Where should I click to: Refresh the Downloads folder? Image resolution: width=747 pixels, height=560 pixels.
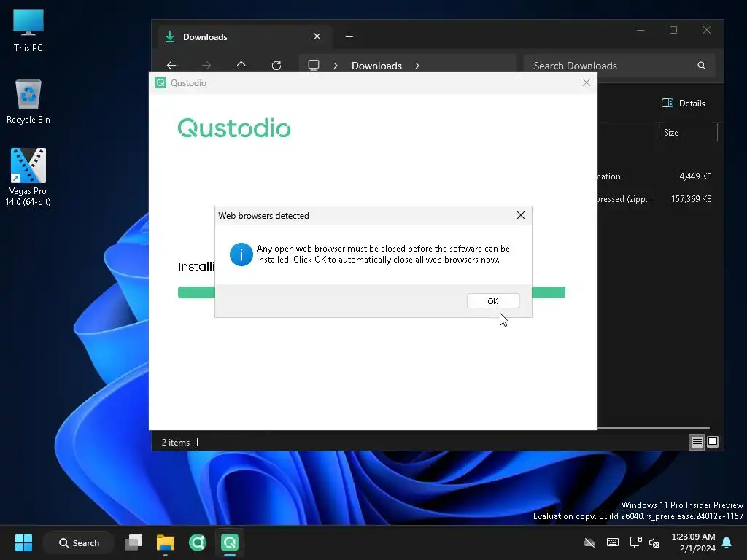coord(276,65)
